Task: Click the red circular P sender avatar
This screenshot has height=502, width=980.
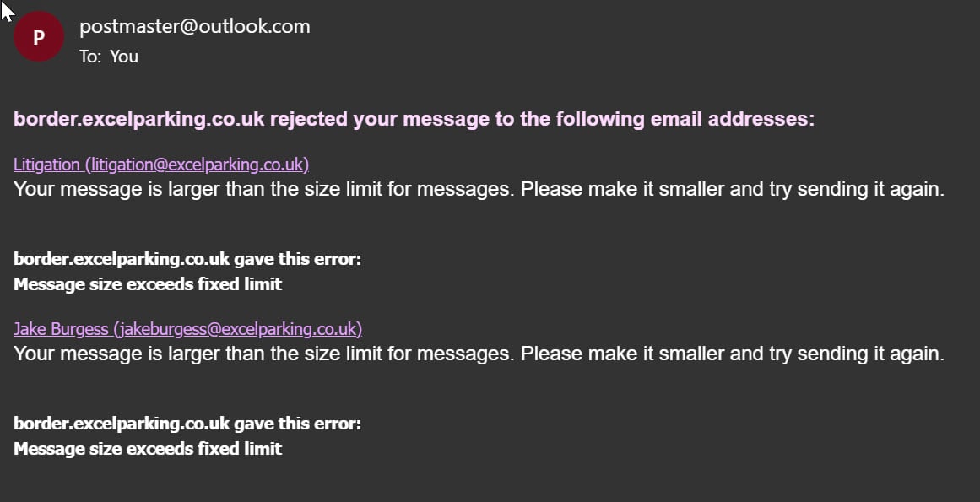Action: pyautogui.click(x=39, y=37)
